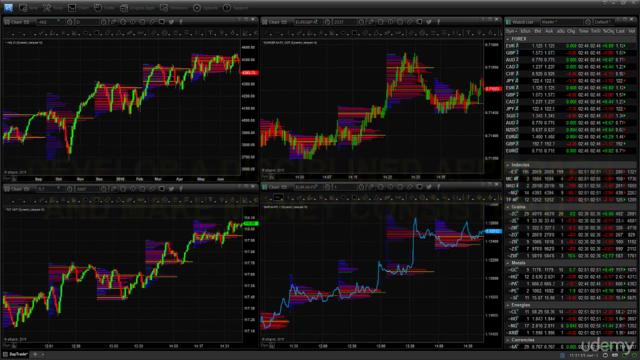This screenshot has width=640, height=360.
Task: Click Twitter icon in EUR A0-FX bottom-right chart
Action: [x=429, y=187]
